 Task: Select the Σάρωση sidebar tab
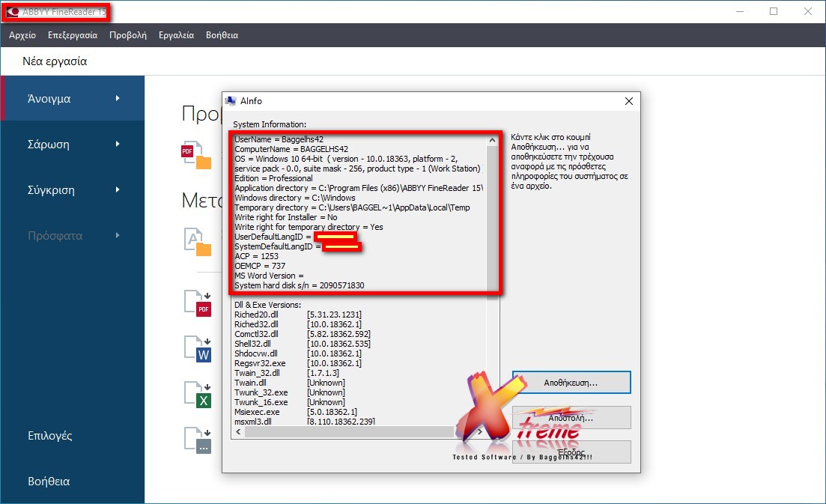(x=73, y=145)
